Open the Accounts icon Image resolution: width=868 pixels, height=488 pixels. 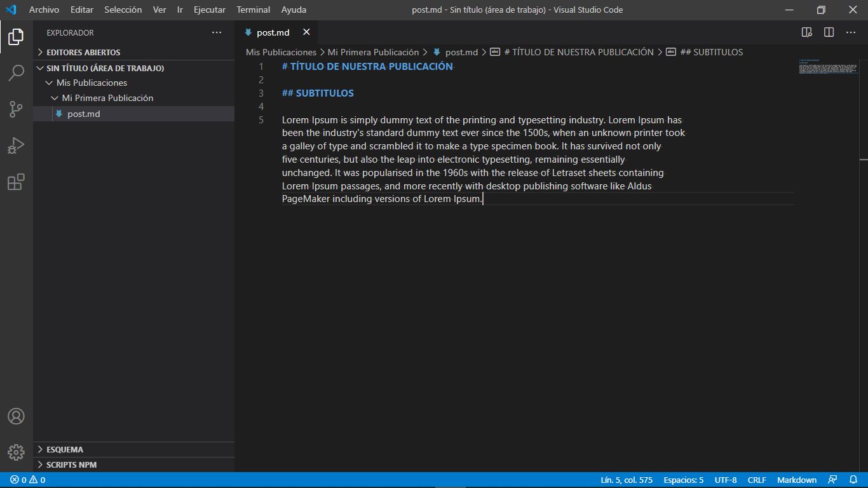[x=16, y=416]
